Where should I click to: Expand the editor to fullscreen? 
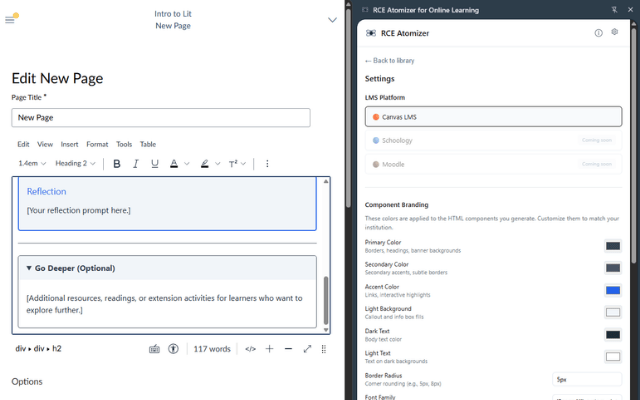307,349
